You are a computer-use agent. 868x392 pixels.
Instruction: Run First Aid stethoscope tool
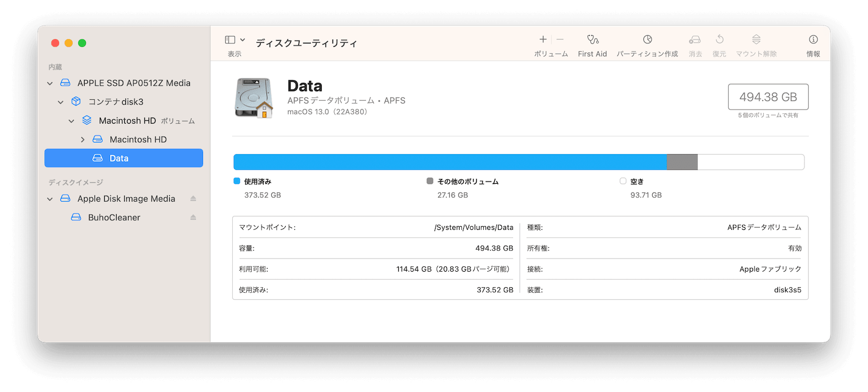tap(592, 39)
